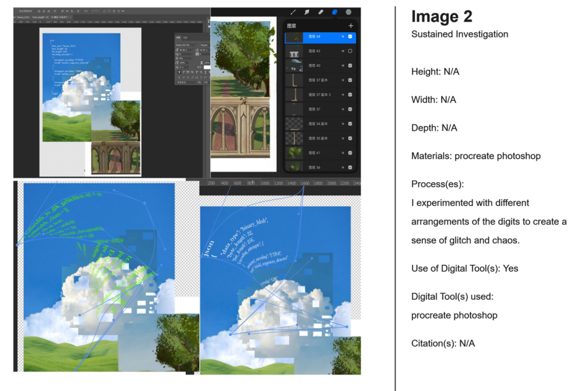
Task: Click the "Sustained Investigation" subtitle text
Action: tap(460, 34)
